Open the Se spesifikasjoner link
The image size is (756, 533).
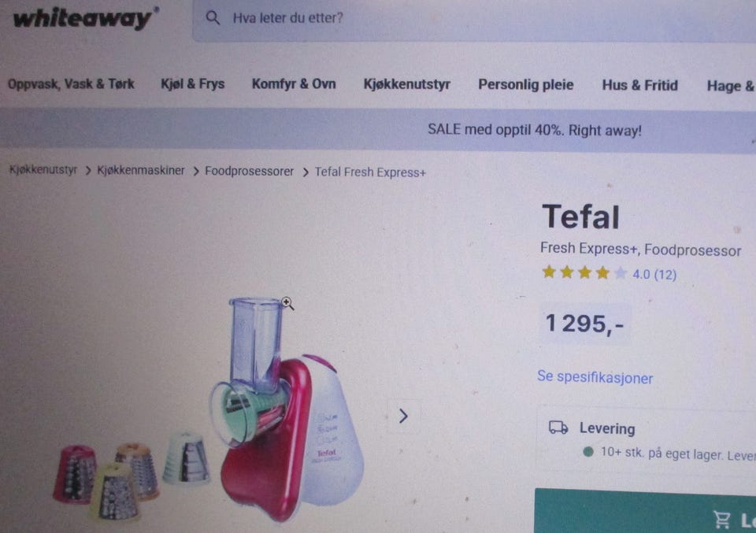[595, 377]
